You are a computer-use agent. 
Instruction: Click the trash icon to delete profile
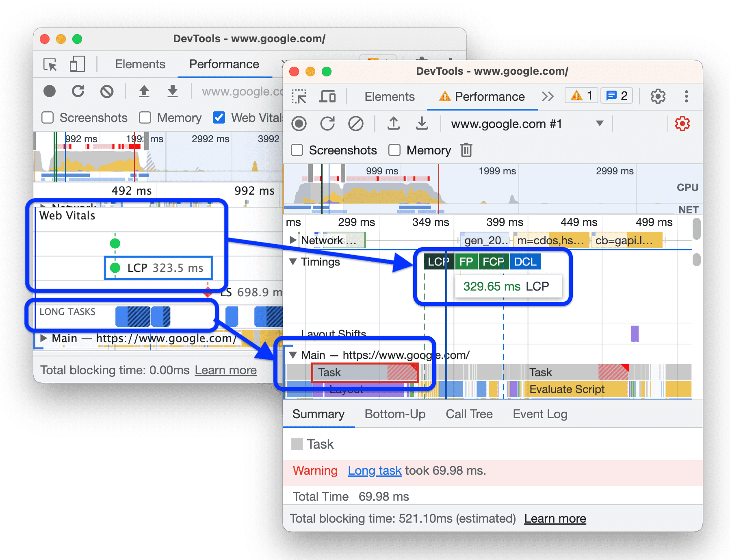click(x=466, y=150)
